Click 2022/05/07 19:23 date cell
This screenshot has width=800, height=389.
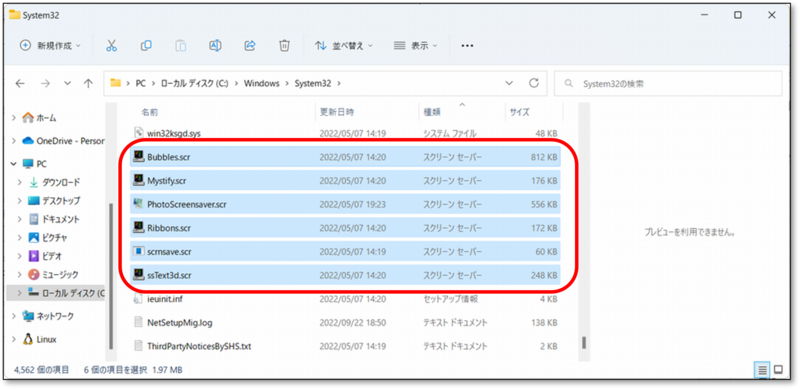tap(353, 204)
